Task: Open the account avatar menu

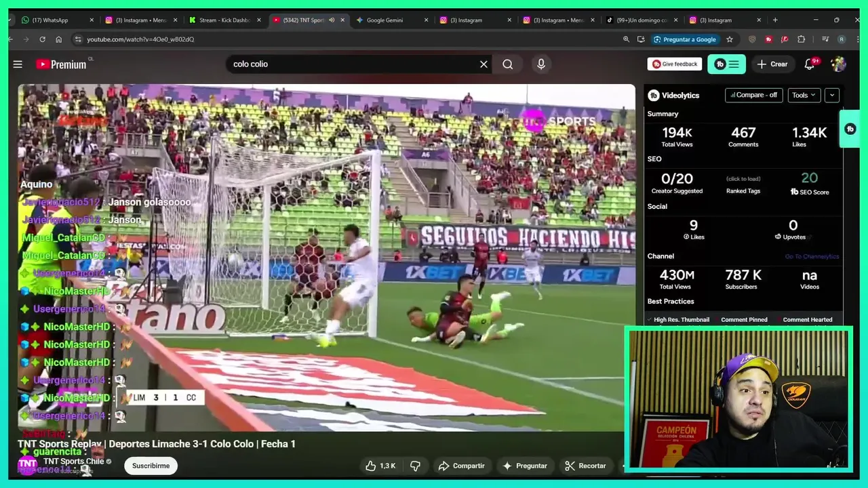Action: click(x=839, y=64)
